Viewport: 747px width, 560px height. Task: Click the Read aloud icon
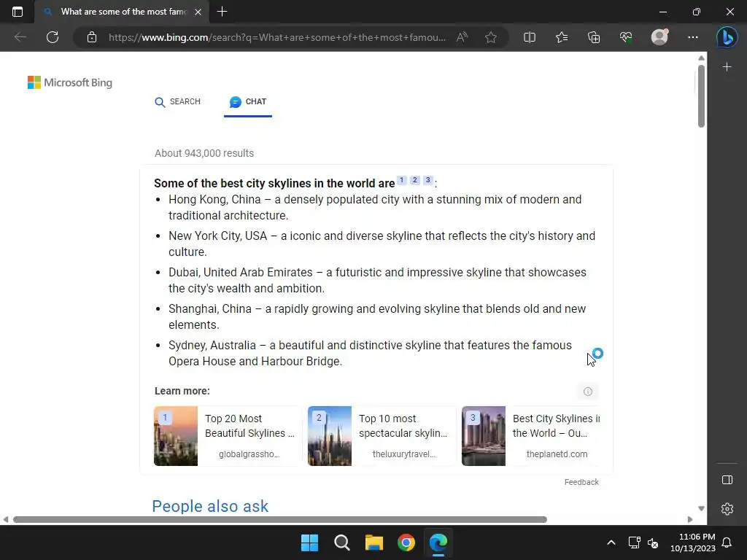pos(462,37)
